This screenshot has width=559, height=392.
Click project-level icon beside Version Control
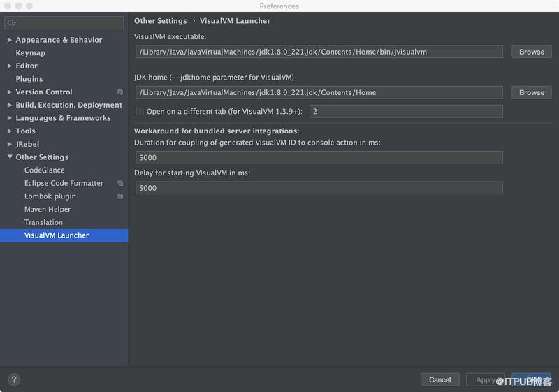[120, 92]
